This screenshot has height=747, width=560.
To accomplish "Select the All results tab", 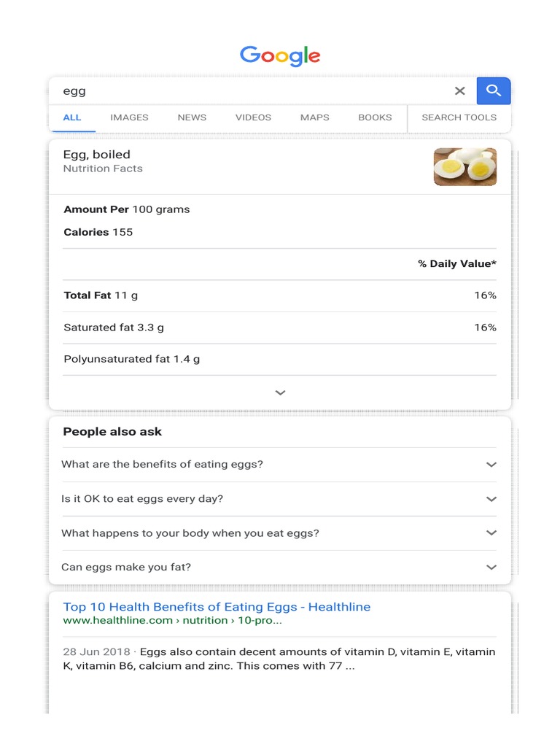I will 72,117.
